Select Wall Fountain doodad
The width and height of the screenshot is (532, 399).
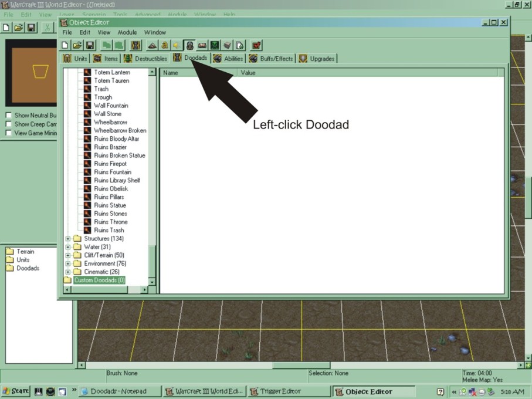tap(111, 106)
